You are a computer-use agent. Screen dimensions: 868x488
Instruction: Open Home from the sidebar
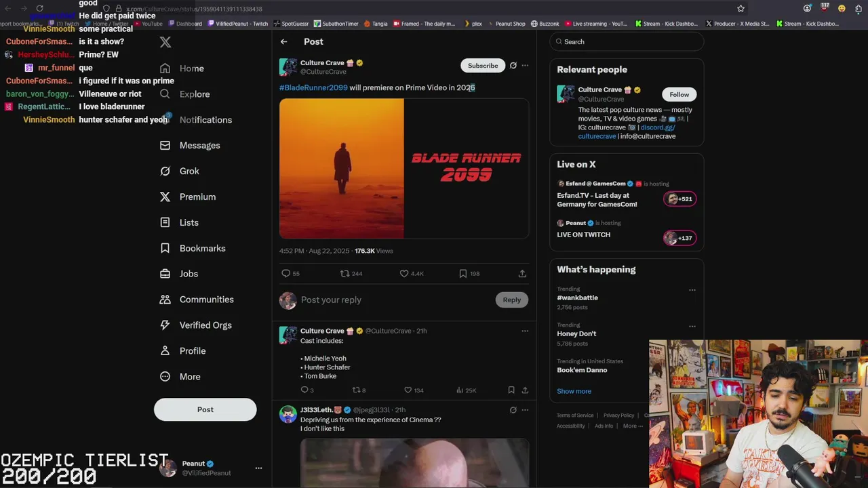182,68
